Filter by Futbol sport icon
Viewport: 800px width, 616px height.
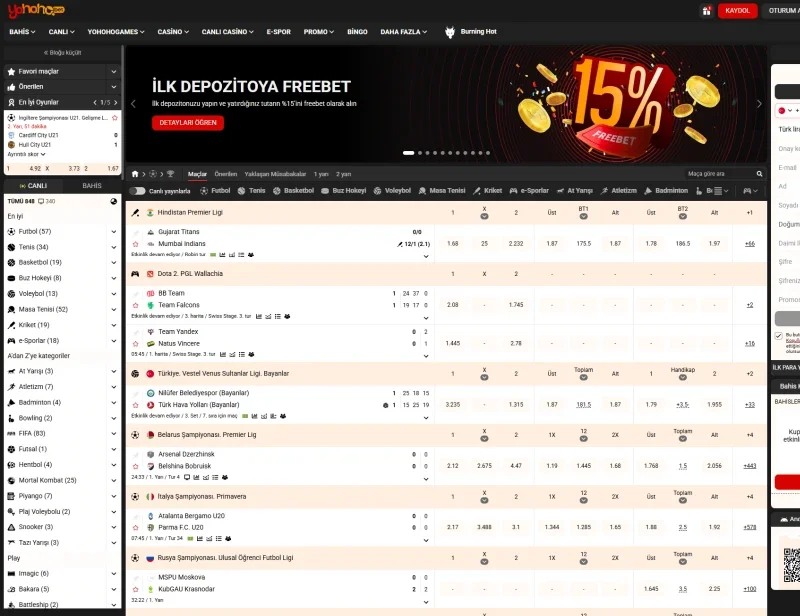point(204,191)
